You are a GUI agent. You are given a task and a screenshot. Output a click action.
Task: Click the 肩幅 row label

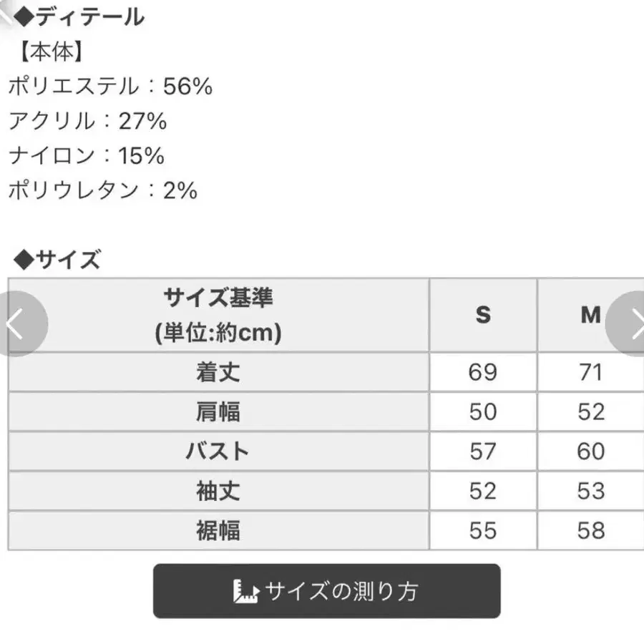[x=218, y=411]
